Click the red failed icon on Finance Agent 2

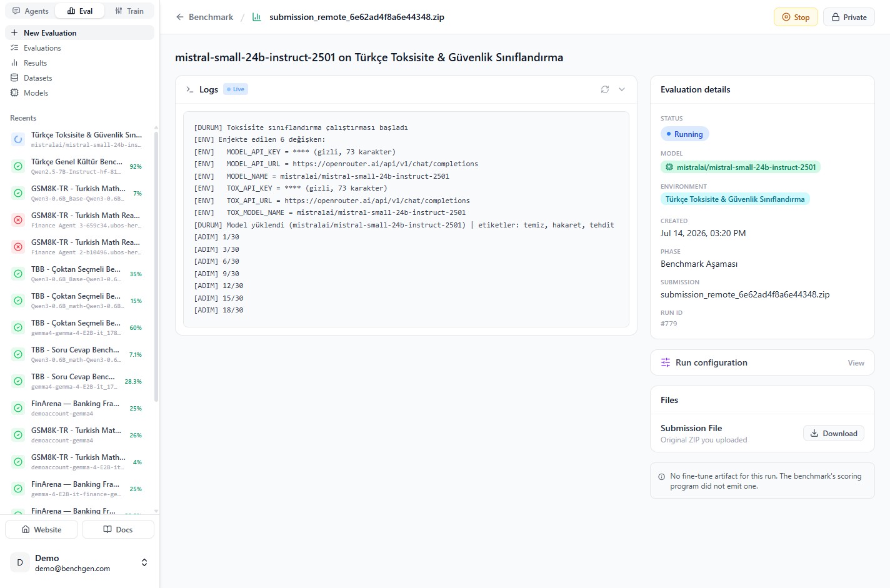click(x=18, y=247)
